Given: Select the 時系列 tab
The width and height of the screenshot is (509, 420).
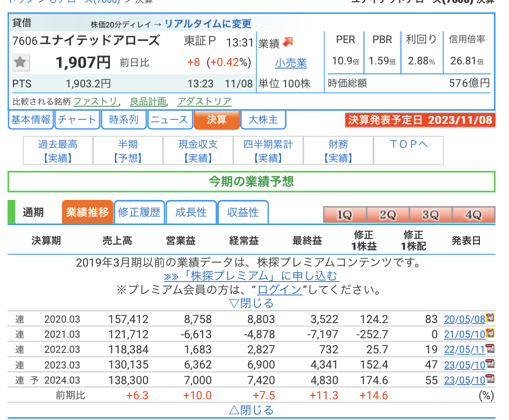Looking at the screenshot, I should click(124, 120).
